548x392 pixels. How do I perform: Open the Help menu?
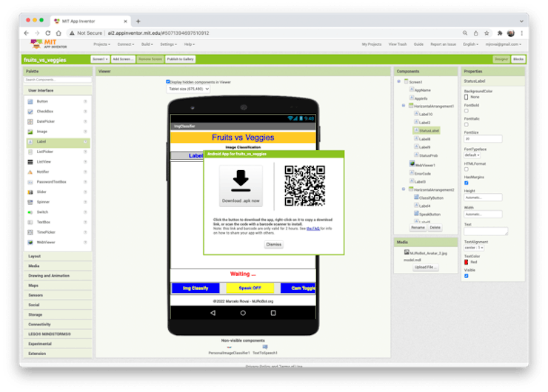point(190,44)
